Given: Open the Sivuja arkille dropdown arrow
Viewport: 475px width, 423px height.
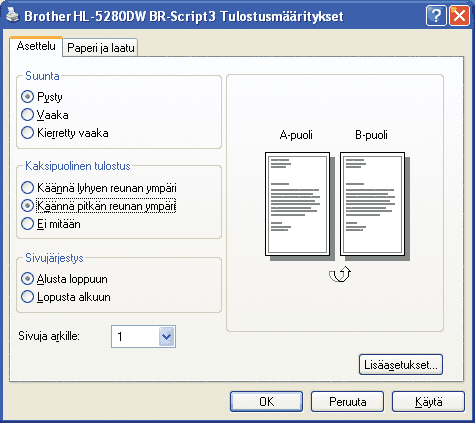Looking at the screenshot, I should pos(166,337).
